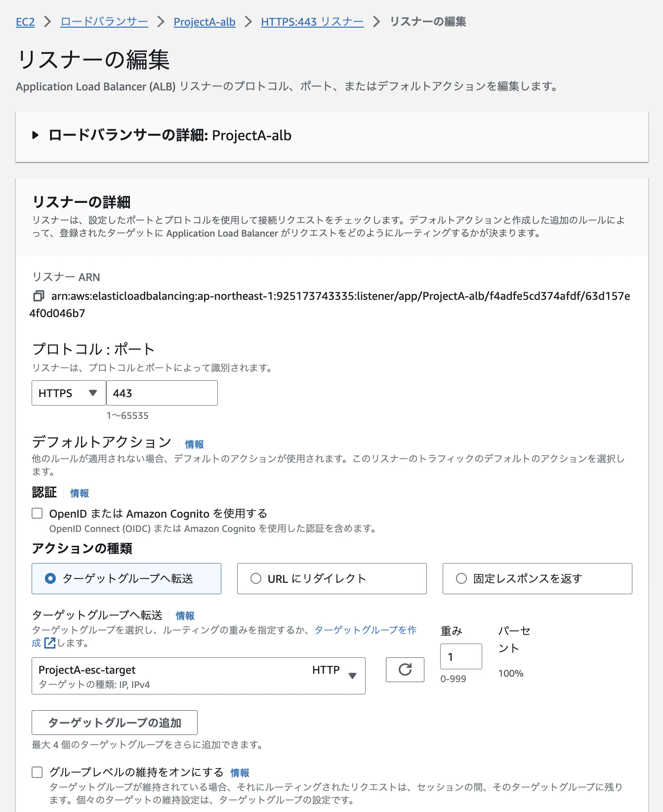This screenshot has height=812, width=663.
Task: Open 情報 link next to 認証
Action: tap(80, 493)
